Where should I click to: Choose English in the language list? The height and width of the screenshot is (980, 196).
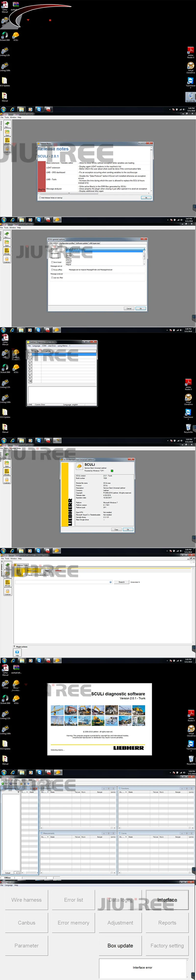tap(69, 257)
